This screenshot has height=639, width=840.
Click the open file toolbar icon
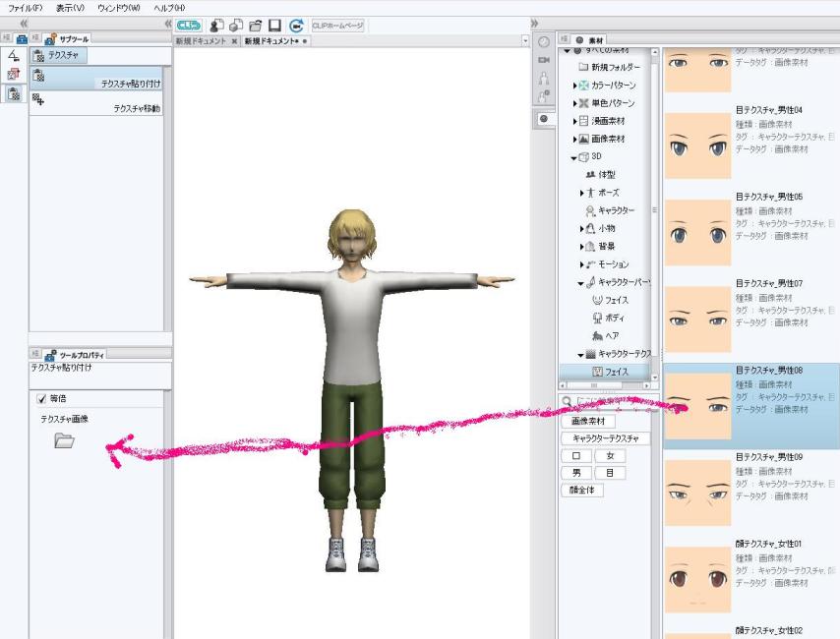[x=255, y=26]
